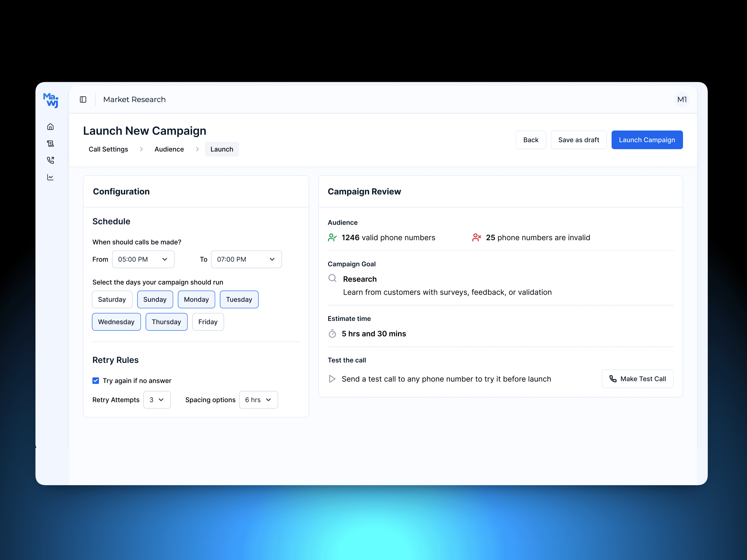The height and width of the screenshot is (560, 747).
Task: Switch to the Audience step
Action: (169, 149)
